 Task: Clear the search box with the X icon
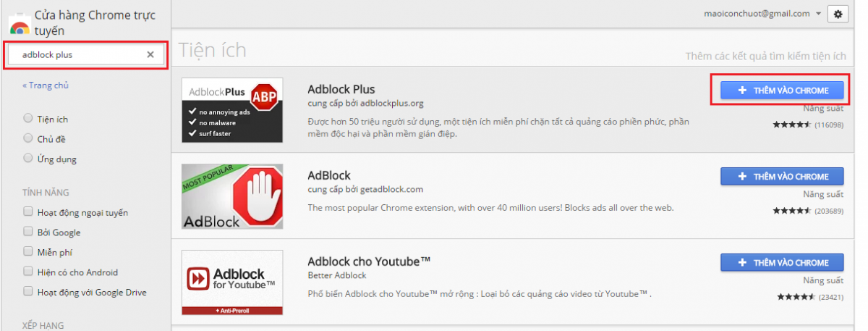point(150,55)
